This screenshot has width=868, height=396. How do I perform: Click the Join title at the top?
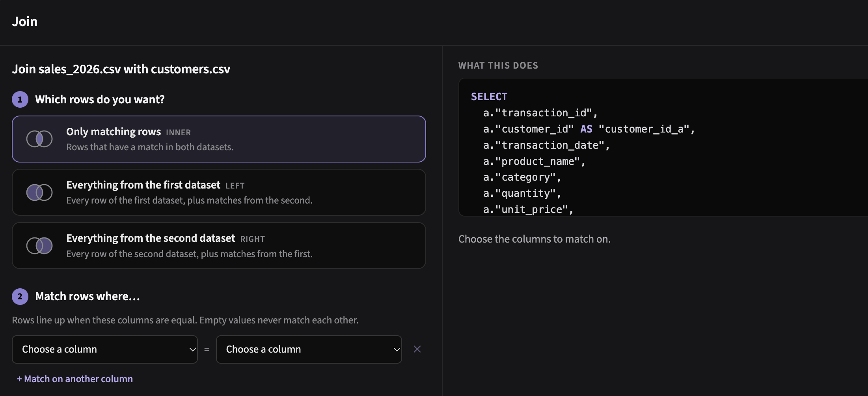click(x=25, y=21)
